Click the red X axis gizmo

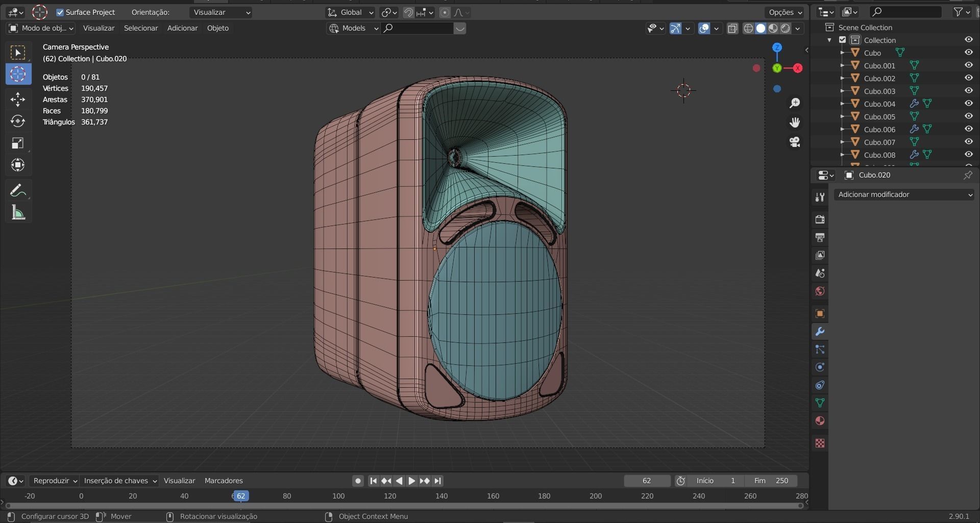(x=798, y=68)
